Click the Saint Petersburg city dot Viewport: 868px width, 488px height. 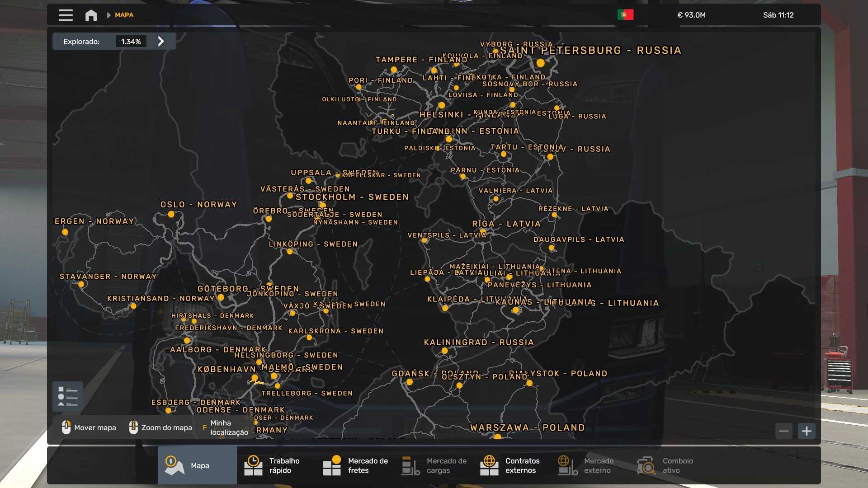[x=540, y=63]
